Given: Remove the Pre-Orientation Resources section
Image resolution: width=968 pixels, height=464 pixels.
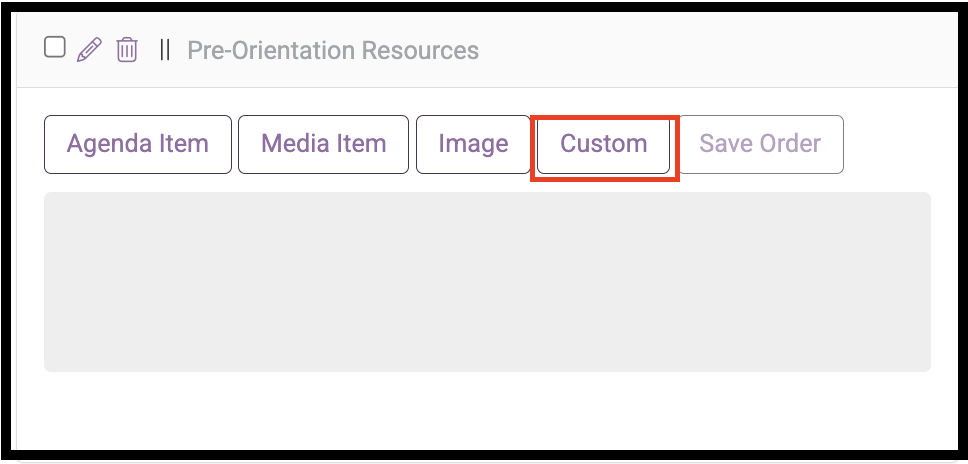Looking at the screenshot, I should pyautogui.click(x=127, y=49).
